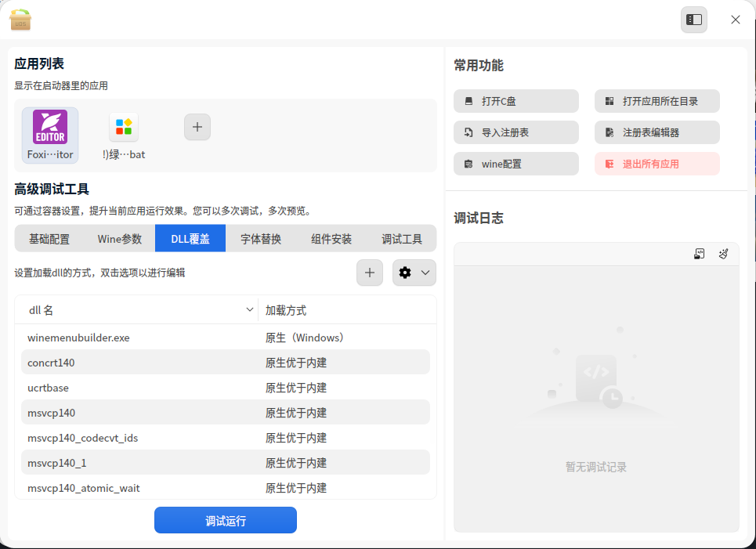
Task: Sort by dll 名 column header
Action: pyautogui.click(x=136, y=310)
